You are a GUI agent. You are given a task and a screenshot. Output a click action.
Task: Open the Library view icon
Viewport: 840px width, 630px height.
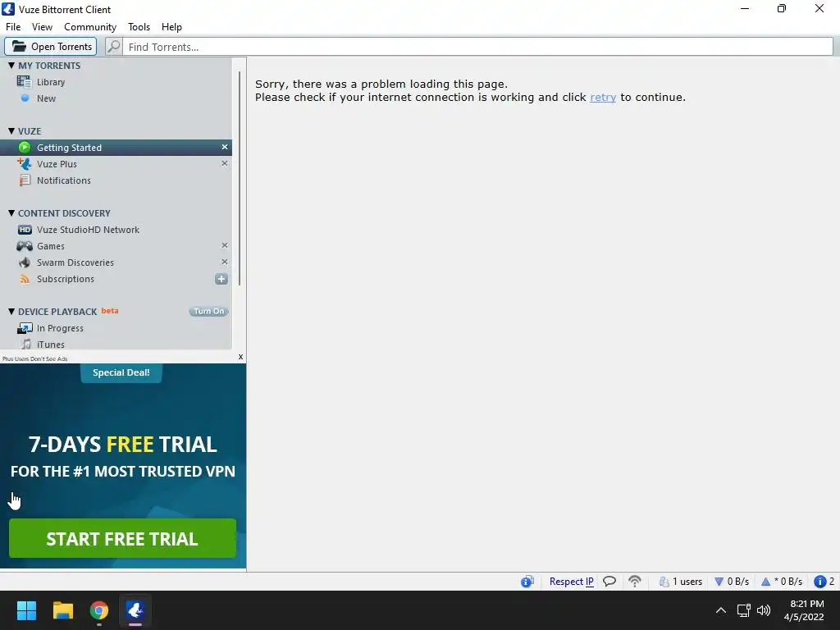tap(24, 82)
